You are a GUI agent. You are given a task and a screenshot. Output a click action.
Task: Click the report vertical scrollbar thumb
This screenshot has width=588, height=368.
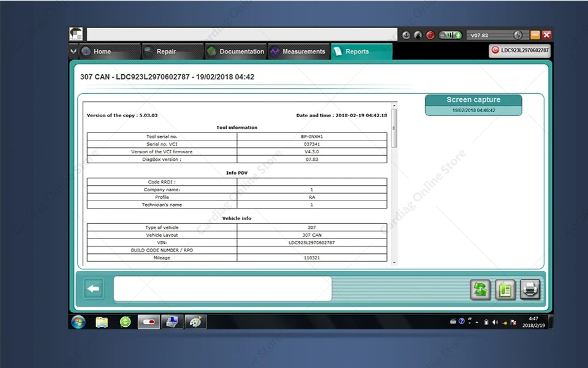point(394,128)
